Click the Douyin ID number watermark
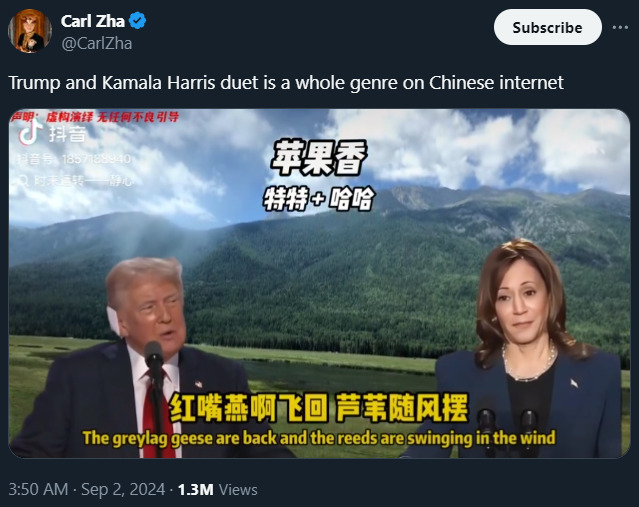This screenshot has height=507, width=639. click(74, 159)
